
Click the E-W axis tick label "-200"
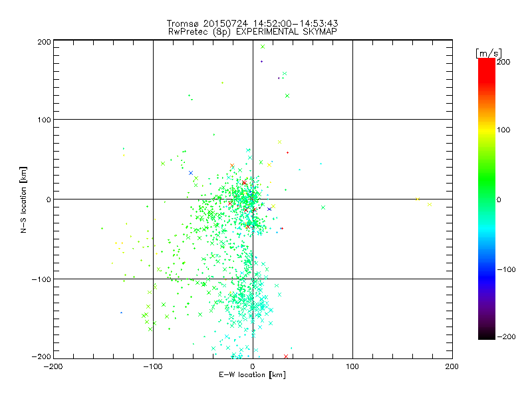pyautogui.click(x=53, y=366)
